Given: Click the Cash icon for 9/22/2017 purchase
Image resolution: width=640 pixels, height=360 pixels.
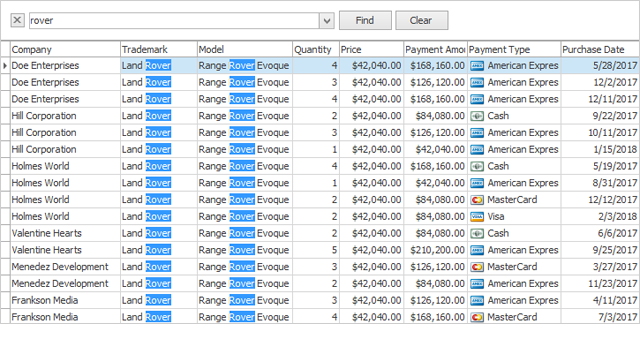Looking at the screenshot, I should pos(477,116).
